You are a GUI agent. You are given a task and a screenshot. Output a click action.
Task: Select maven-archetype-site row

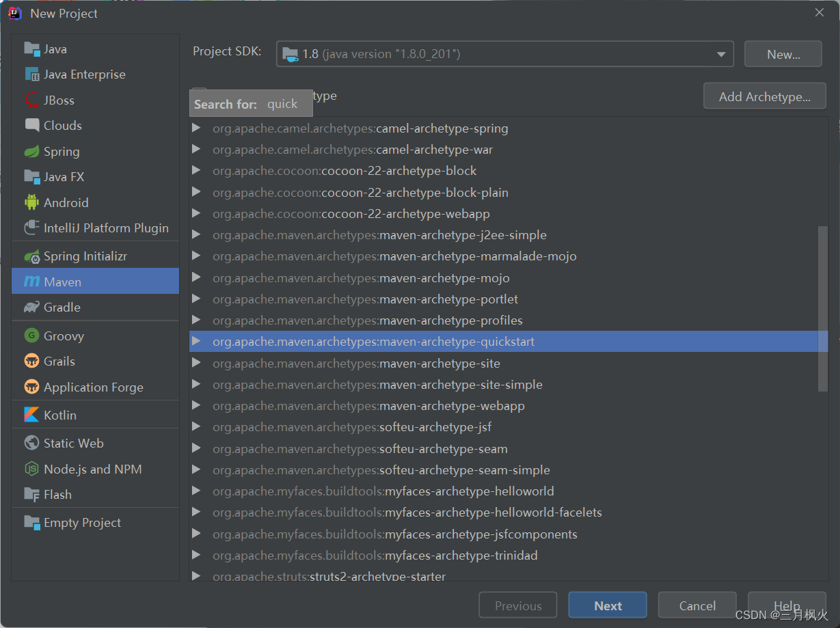[x=509, y=363]
